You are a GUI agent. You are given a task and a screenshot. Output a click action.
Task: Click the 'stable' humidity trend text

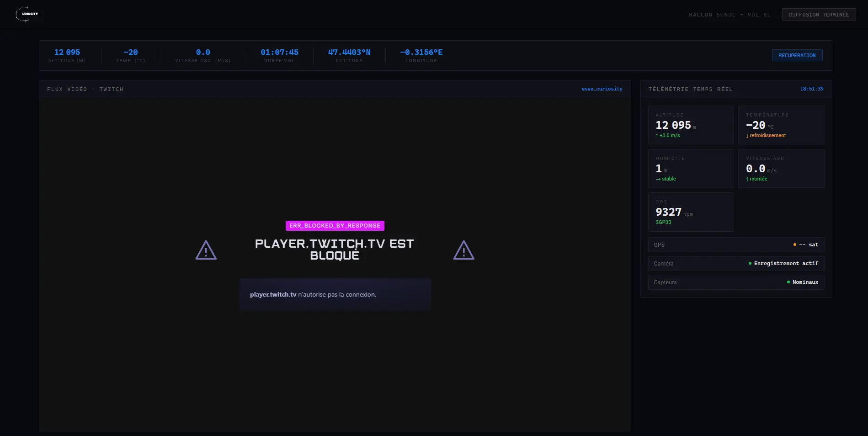669,179
